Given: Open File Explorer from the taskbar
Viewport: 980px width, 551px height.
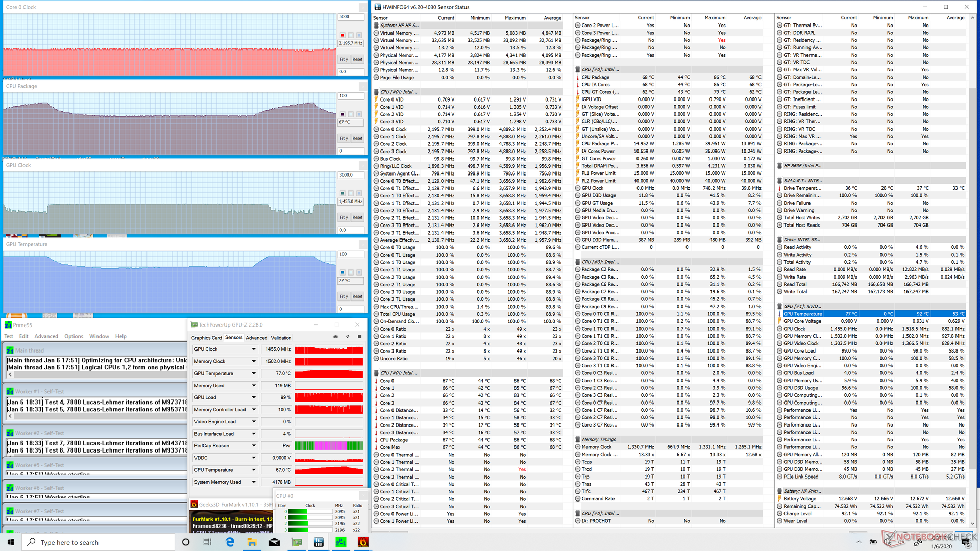Looking at the screenshot, I should (252, 542).
